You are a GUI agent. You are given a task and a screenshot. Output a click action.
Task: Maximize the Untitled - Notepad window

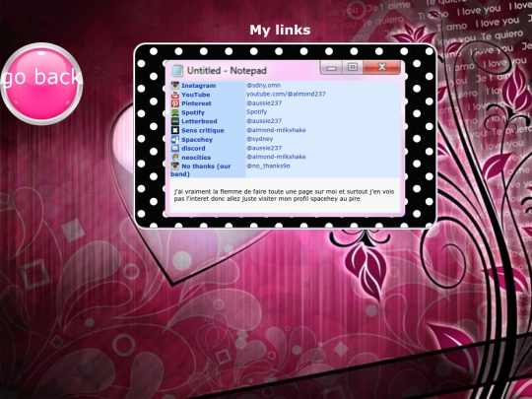click(353, 67)
